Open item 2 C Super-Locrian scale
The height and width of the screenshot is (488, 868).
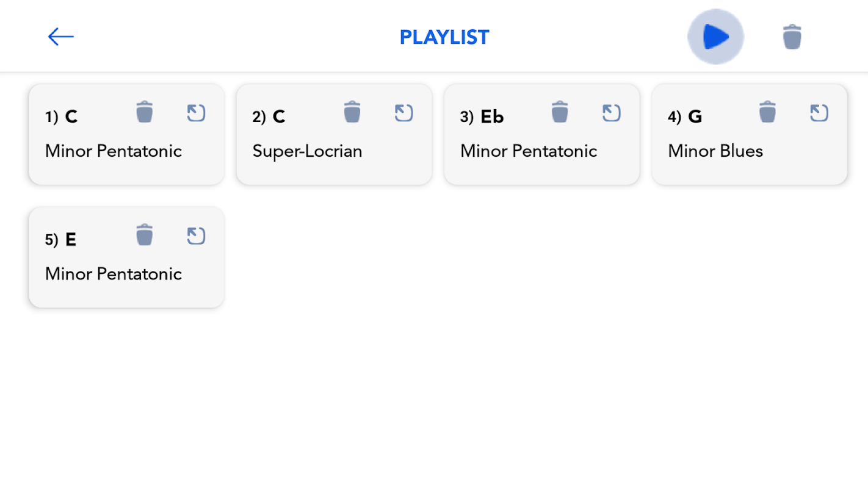coord(403,113)
